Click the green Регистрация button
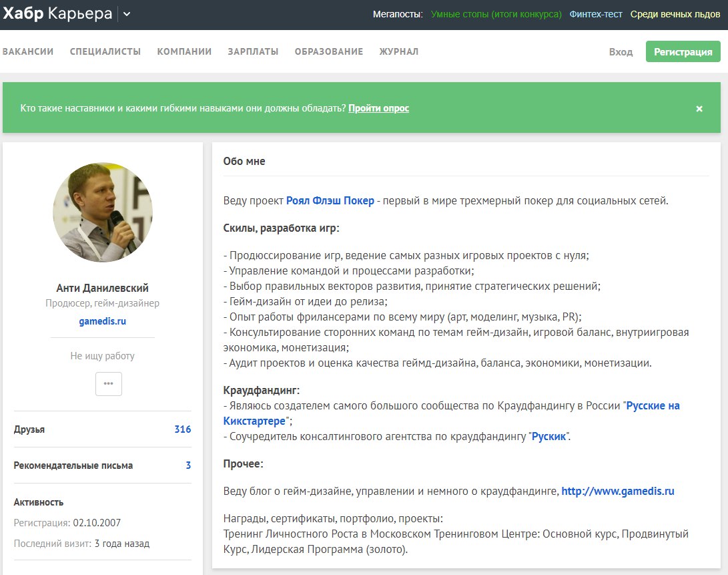 pos(683,51)
